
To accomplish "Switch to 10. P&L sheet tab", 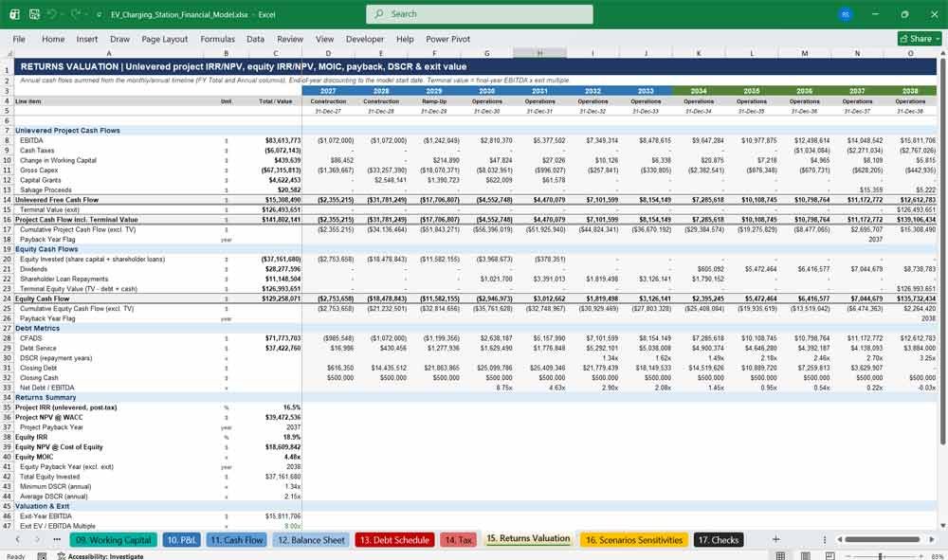I will click(181, 540).
